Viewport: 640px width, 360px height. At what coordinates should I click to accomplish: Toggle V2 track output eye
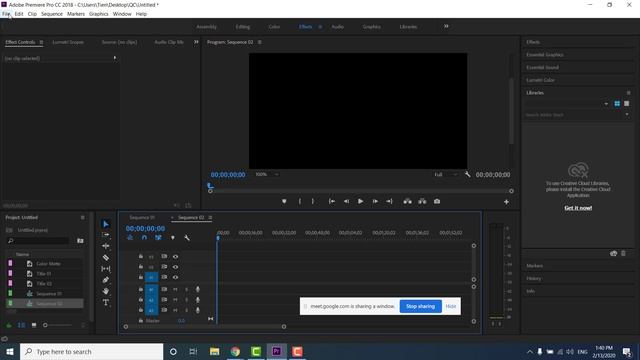pos(176,267)
